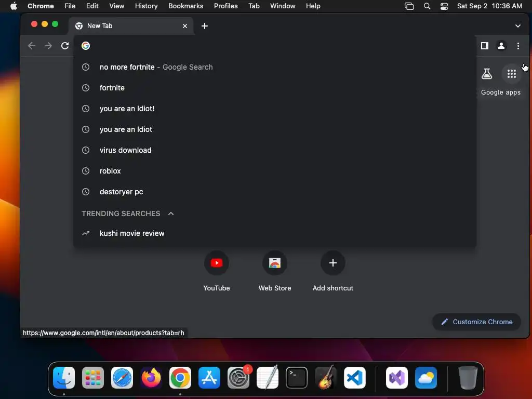
Task: Click the address bar input field
Action: point(275,46)
